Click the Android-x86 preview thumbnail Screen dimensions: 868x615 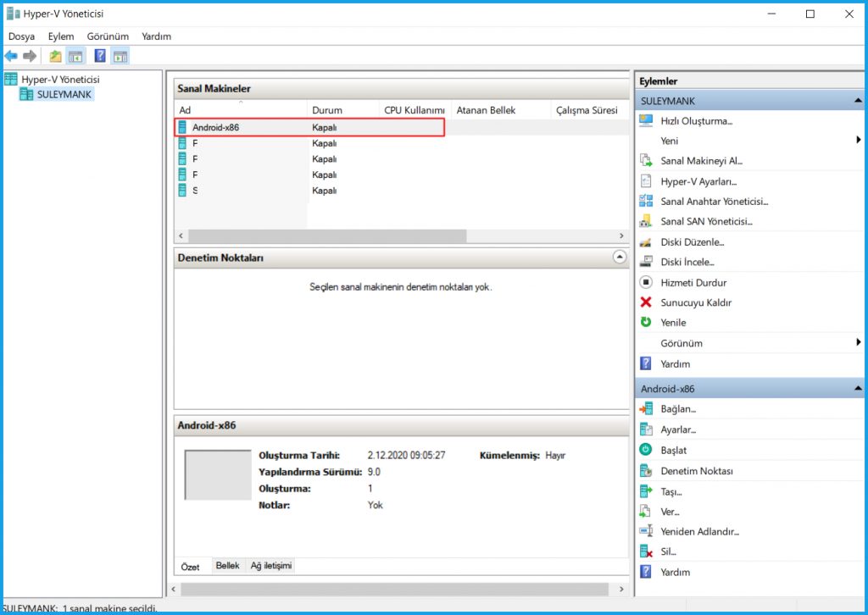point(218,474)
